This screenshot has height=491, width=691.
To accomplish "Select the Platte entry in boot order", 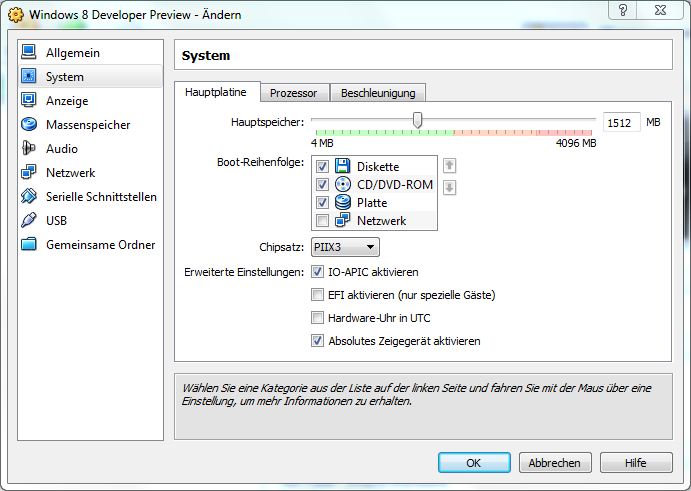I will tap(375, 202).
